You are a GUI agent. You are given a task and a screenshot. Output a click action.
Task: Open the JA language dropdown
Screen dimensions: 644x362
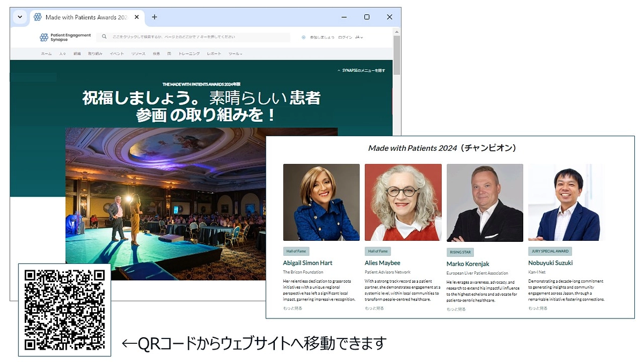(x=358, y=37)
